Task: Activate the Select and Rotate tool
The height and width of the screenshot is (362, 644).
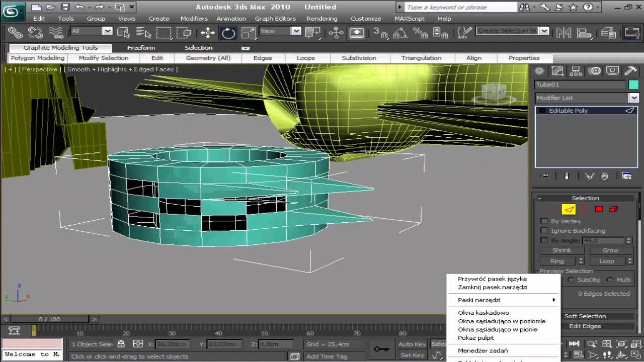Action: pos(228,33)
